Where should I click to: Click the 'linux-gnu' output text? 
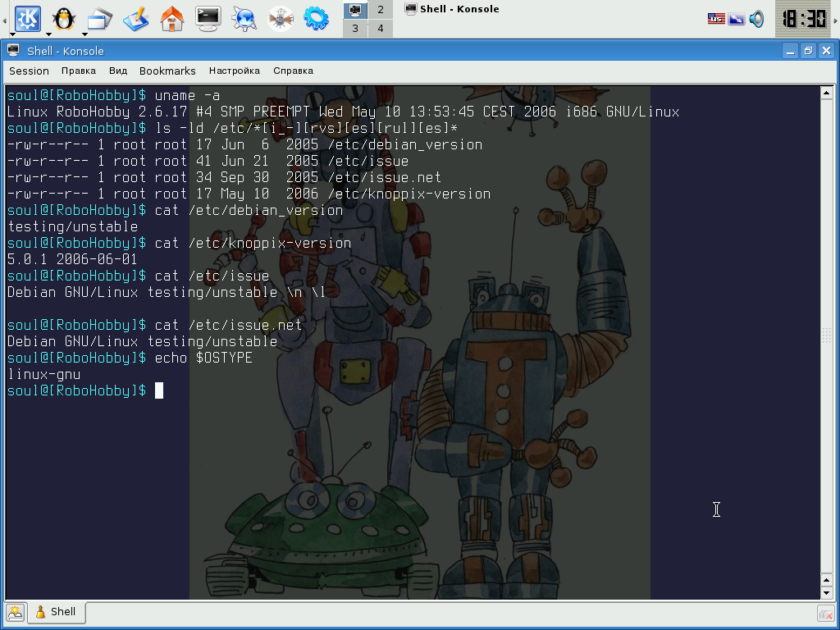pyautogui.click(x=44, y=374)
